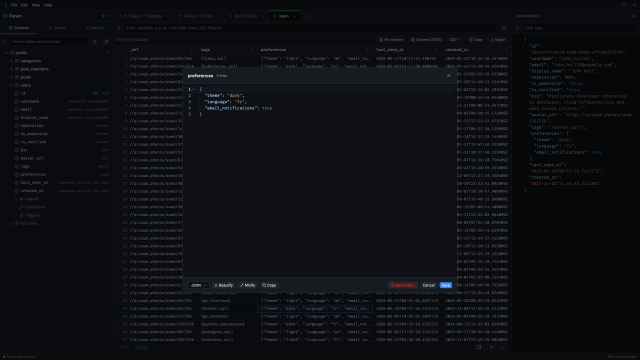Collapse the users table node

click(11, 85)
